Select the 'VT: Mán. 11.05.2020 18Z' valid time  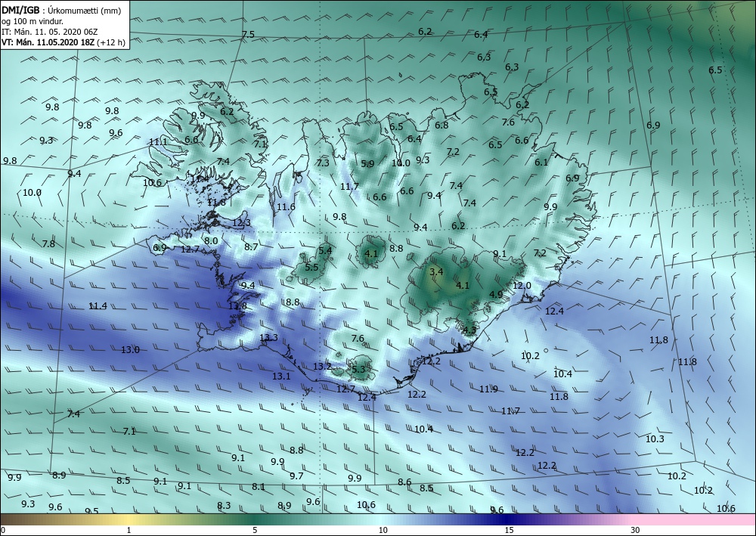[x=48, y=42]
